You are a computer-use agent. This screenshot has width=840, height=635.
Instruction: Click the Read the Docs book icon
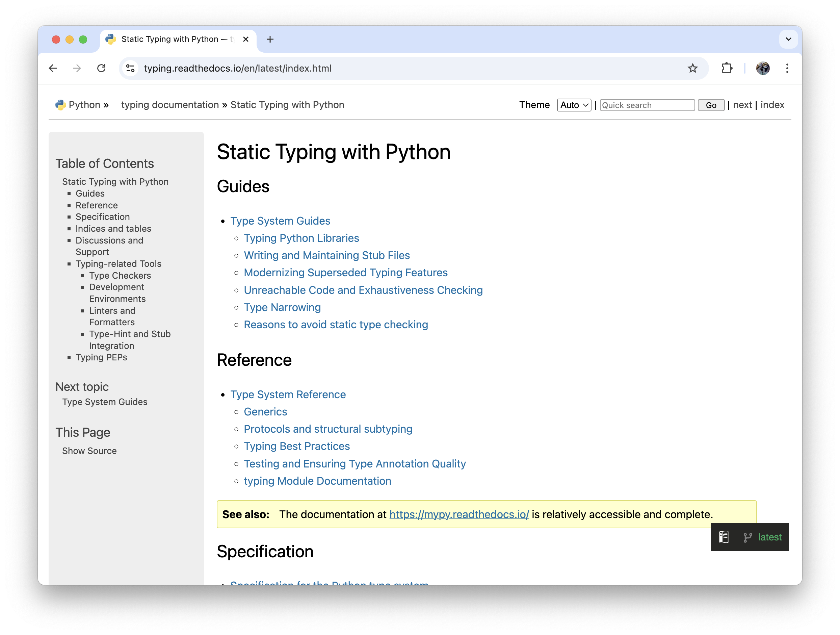724,537
